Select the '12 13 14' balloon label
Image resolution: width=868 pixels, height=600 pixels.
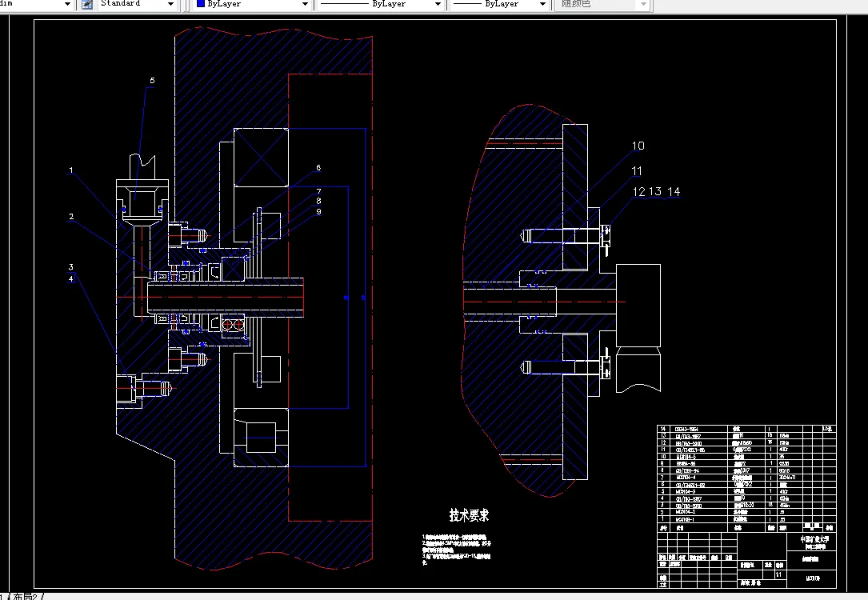(656, 191)
